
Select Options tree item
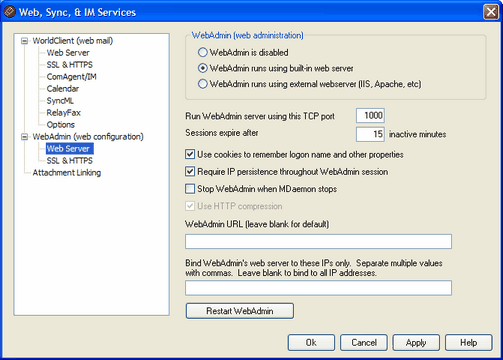click(x=61, y=125)
